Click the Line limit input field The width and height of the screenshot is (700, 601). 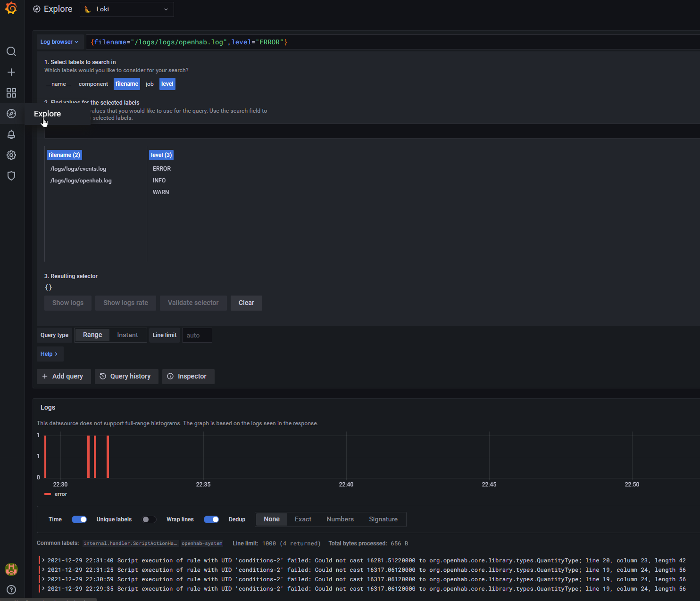click(197, 336)
